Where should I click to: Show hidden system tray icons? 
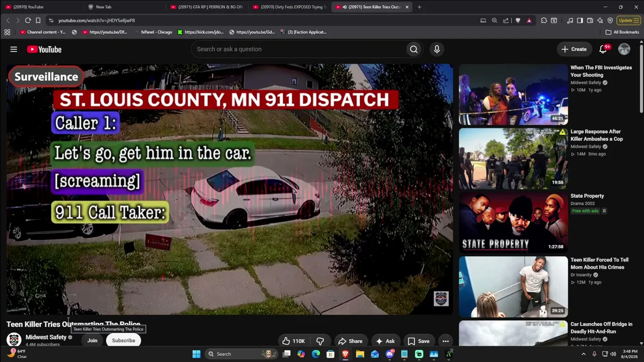(x=584, y=354)
